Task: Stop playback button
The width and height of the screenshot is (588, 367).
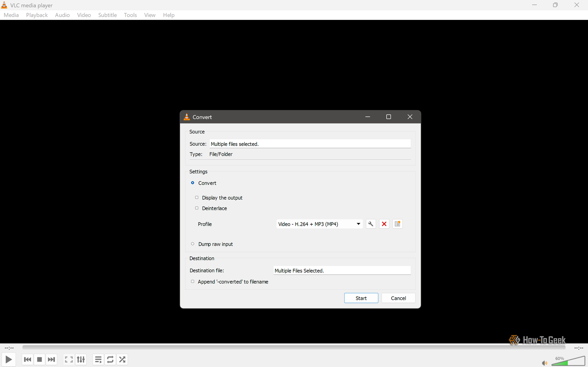Action: (40, 360)
